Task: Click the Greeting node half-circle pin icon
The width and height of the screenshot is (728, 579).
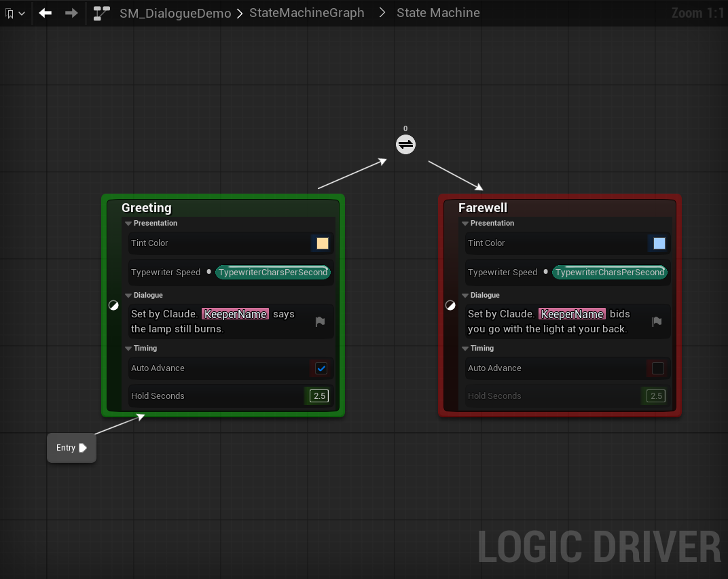Action: coord(114,305)
